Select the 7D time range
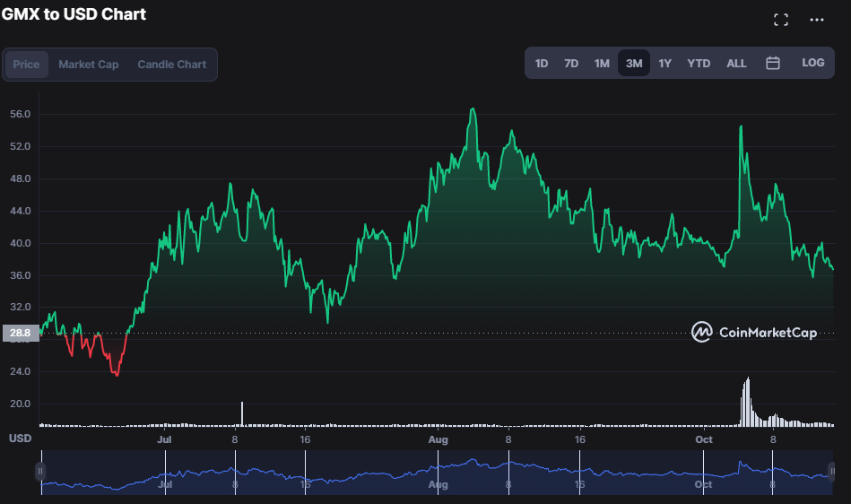The width and height of the screenshot is (851, 504). (571, 63)
